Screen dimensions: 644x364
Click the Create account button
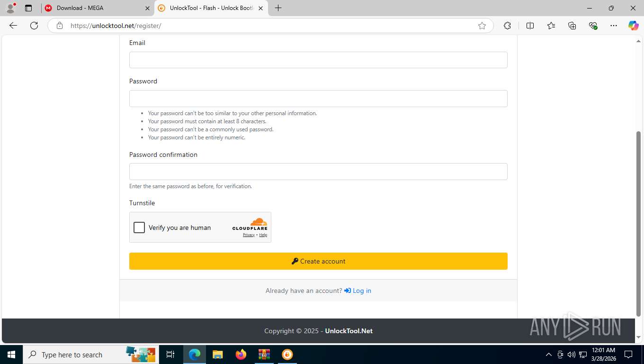point(318,261)
